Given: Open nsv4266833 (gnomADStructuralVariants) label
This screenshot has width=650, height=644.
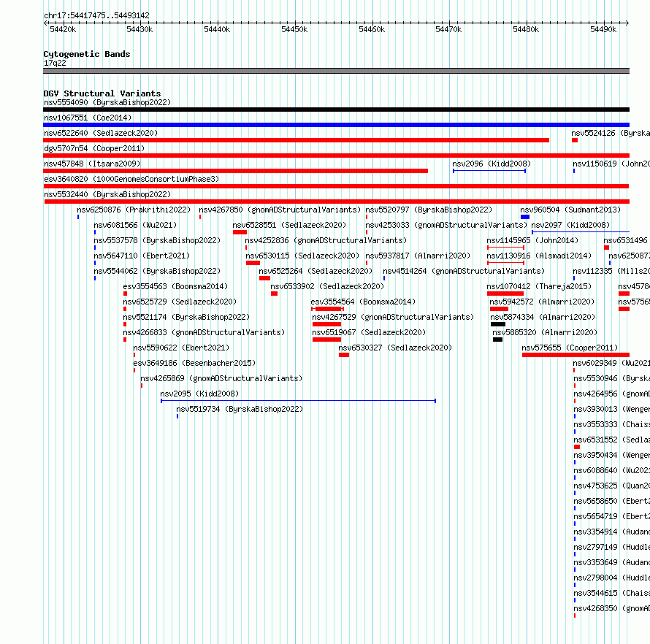Looking at the screenshot, I should click(204, 332).
